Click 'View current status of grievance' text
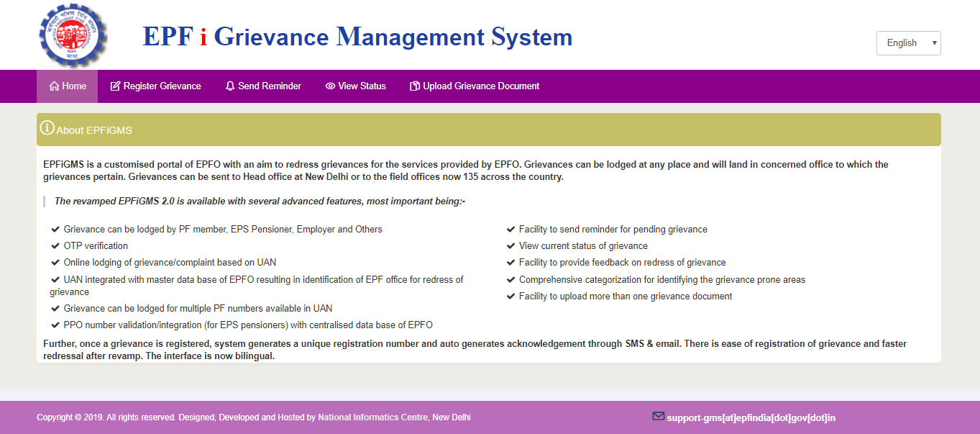This screenshot has width=980, height=434. pos(583,246)
